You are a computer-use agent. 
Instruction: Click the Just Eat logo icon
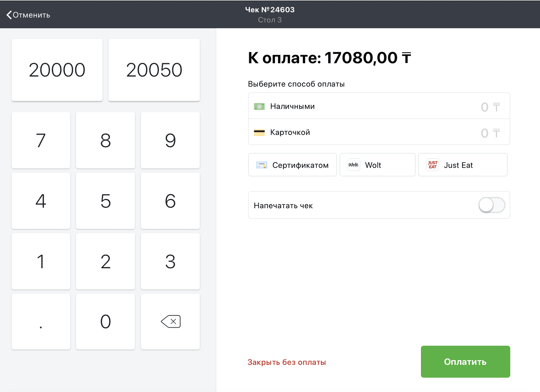tap(433, 165)
